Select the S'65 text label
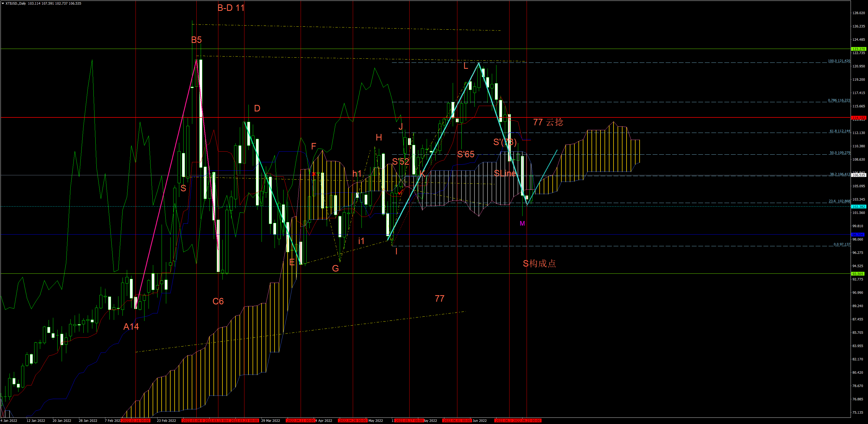 coord(466,154)
